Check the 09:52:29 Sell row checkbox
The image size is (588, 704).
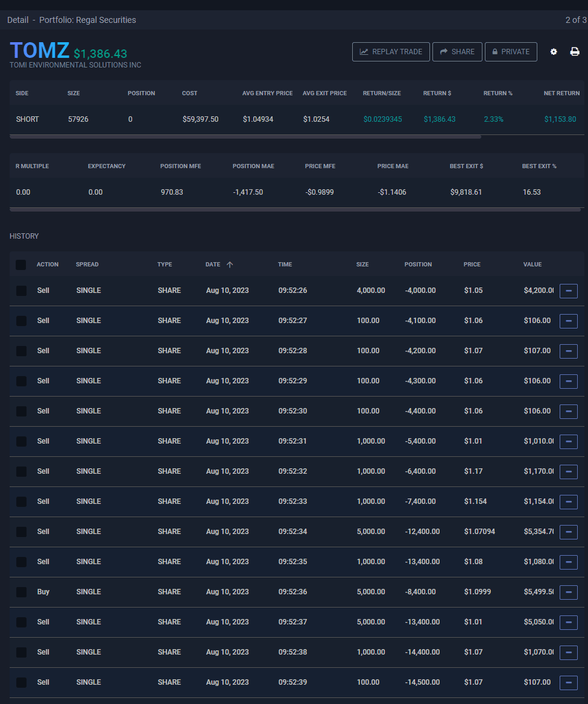click(21, 381)
